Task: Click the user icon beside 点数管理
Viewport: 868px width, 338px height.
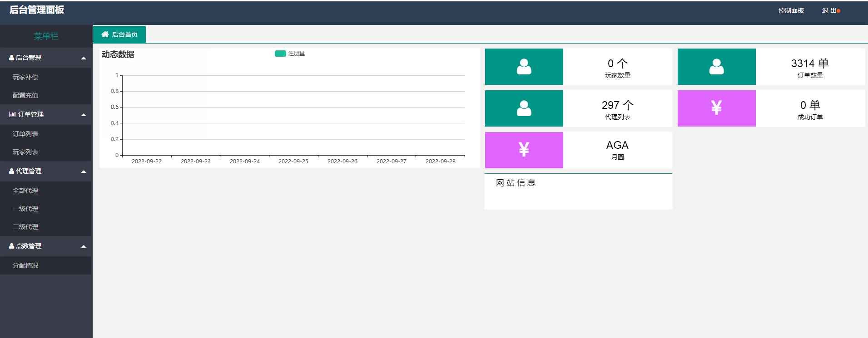Action: point(12,246)
